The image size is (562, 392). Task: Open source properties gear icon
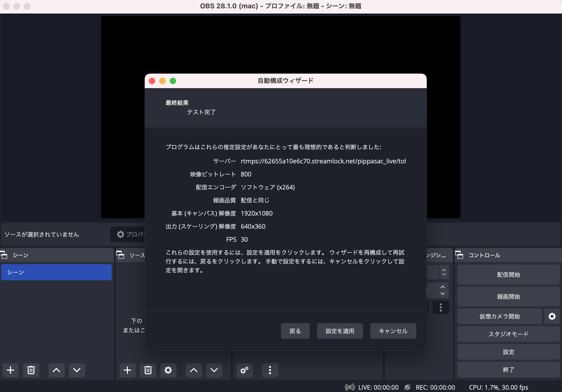(x=168, y=370)
